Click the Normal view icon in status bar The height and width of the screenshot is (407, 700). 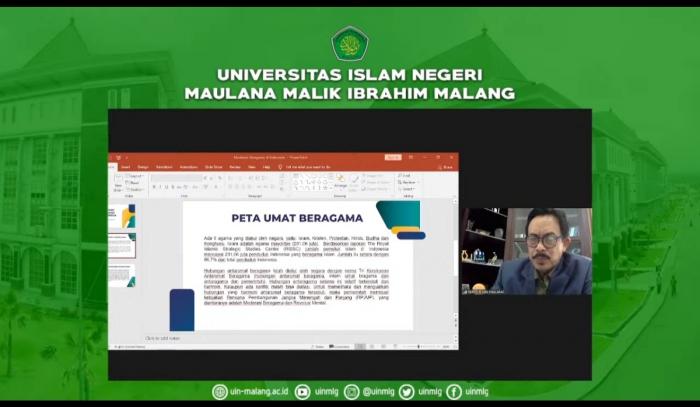click(360, 346)
